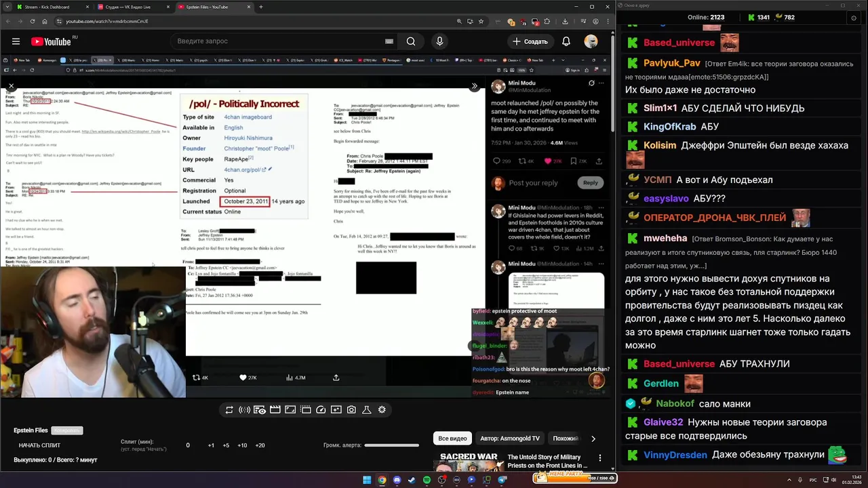Add +1 minute to split
The image size is (868, 488).
click(x=211, y=445)
